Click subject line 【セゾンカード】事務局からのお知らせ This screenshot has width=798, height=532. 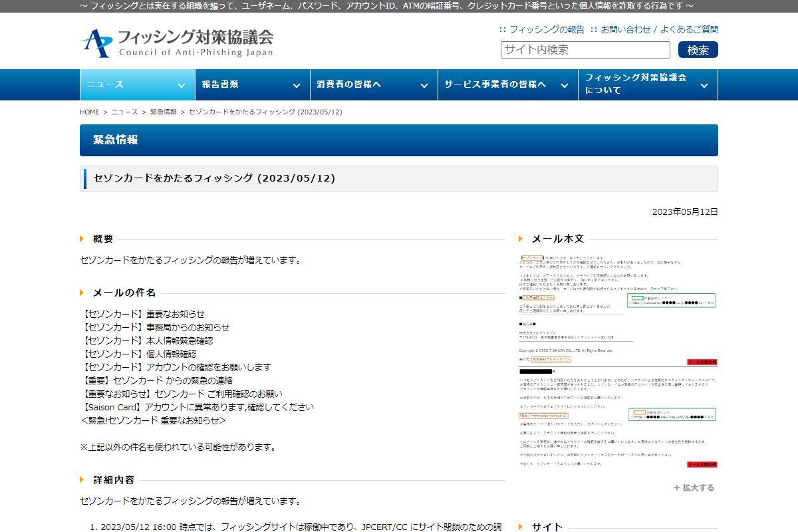click(x=155, y=327)
